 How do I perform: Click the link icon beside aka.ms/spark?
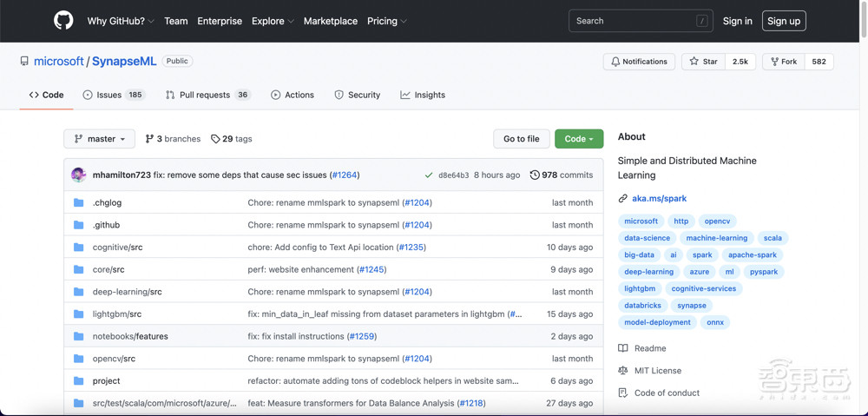pyautogui.click(x=622, y=198)
